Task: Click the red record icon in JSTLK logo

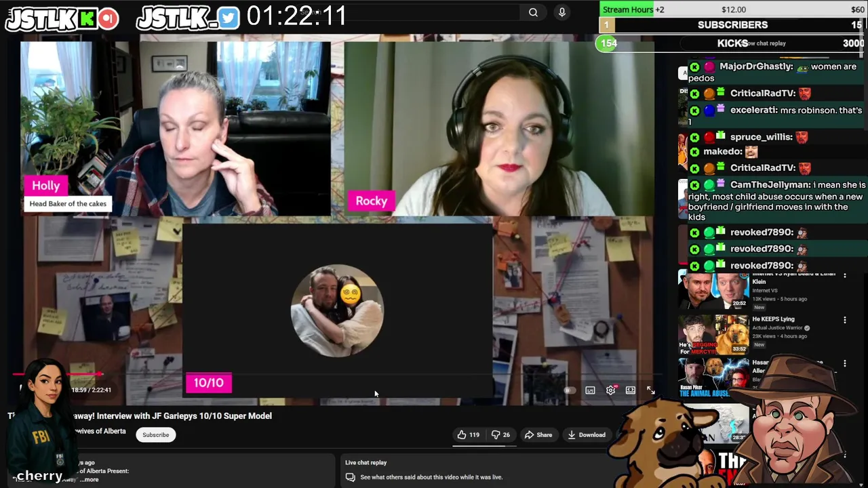Action: [x=108, y=19]
